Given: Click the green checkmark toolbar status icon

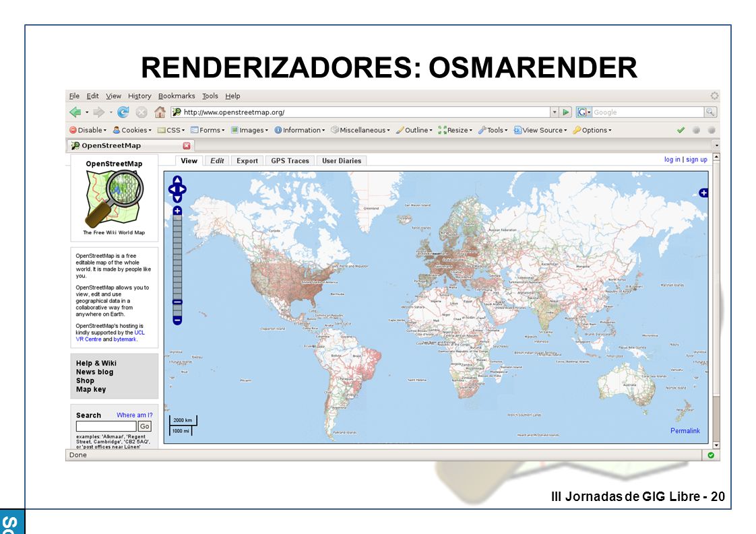Looking at the screenshot, I should 681,130.
